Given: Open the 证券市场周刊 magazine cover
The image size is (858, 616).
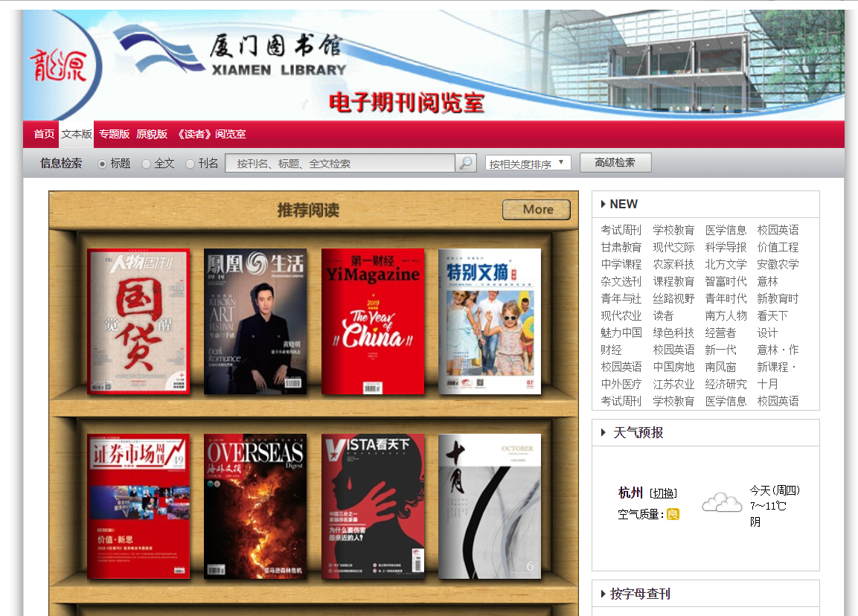Looking at the screenshot, I should click(138, 507).
